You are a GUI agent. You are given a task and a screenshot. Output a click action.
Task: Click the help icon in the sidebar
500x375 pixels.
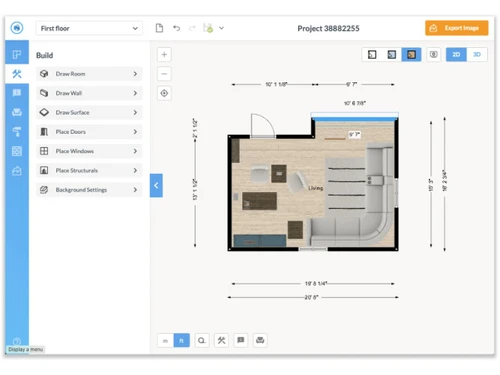pos(17,341)
